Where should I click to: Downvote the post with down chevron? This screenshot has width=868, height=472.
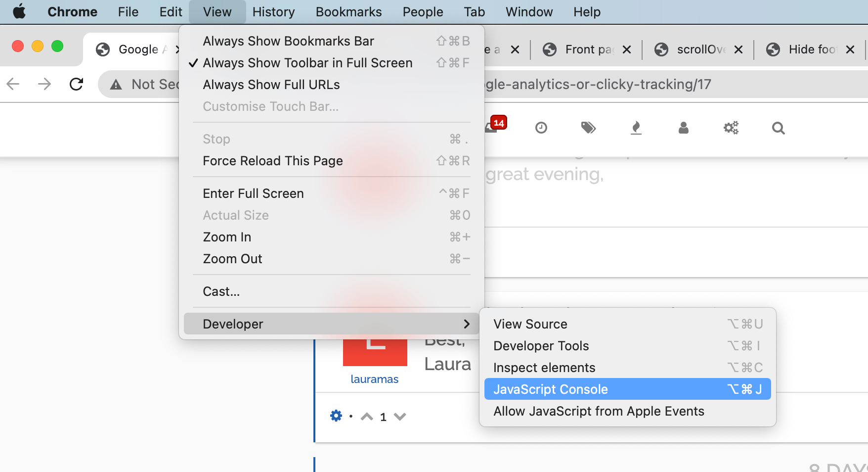(400, 417)
